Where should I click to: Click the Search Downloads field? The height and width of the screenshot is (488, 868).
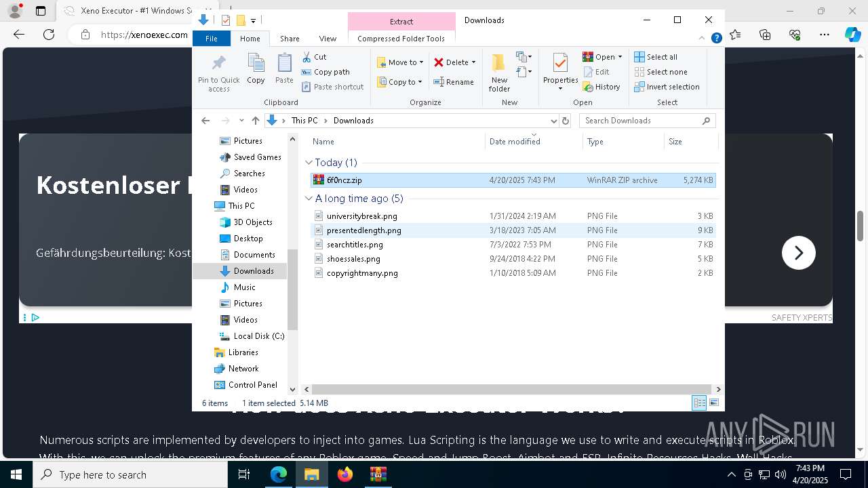coord(648,121)
